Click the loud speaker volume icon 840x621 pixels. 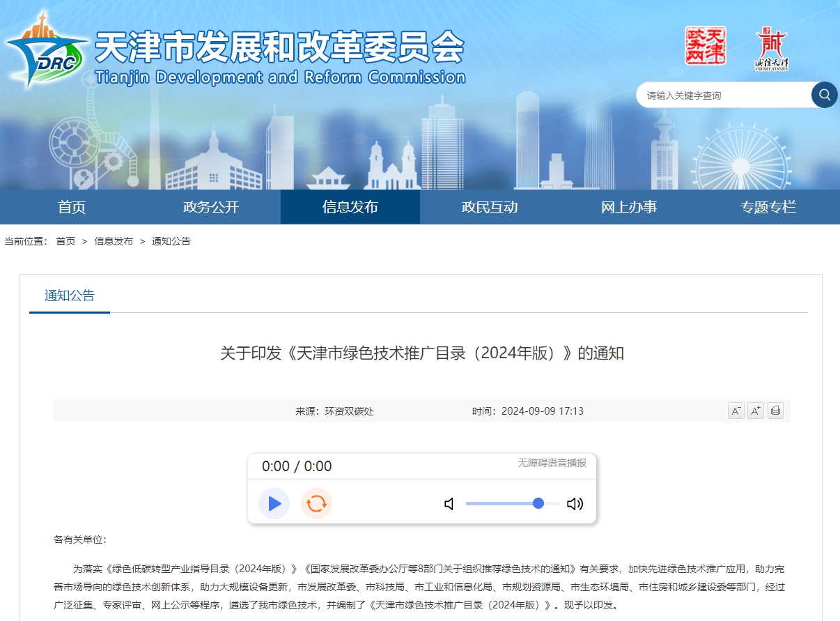[575, 504]
